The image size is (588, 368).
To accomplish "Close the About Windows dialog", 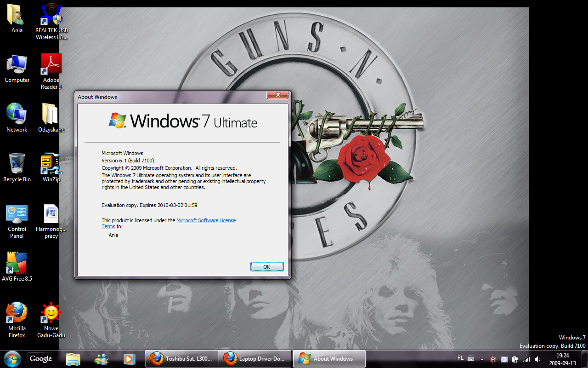I will pos(278,95).
